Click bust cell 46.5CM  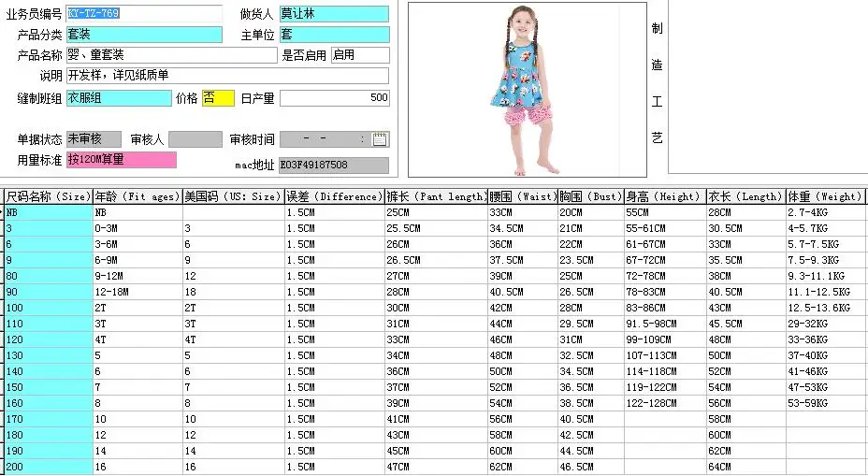tap(591, 468)
